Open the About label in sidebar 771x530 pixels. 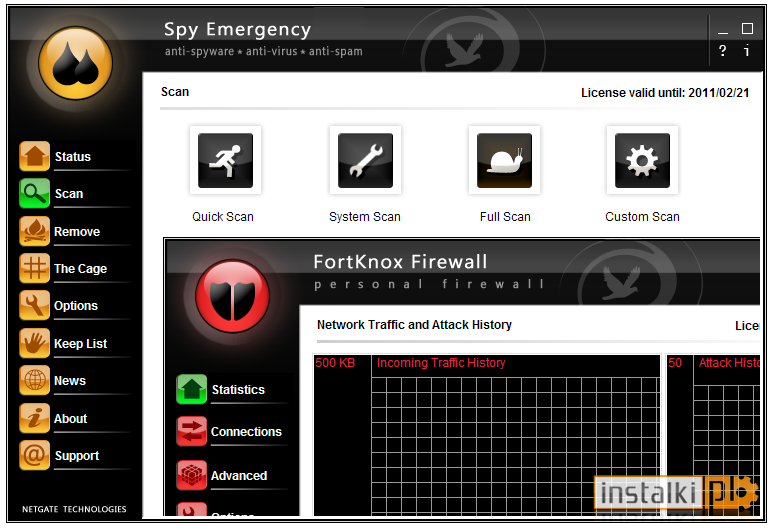pos(70,419)
